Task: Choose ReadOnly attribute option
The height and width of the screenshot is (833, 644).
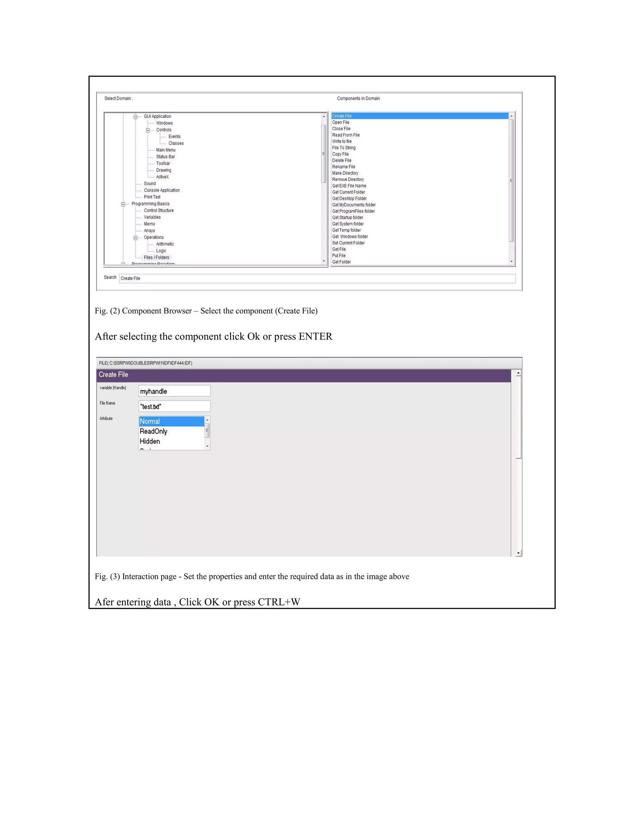Action: 172,431
